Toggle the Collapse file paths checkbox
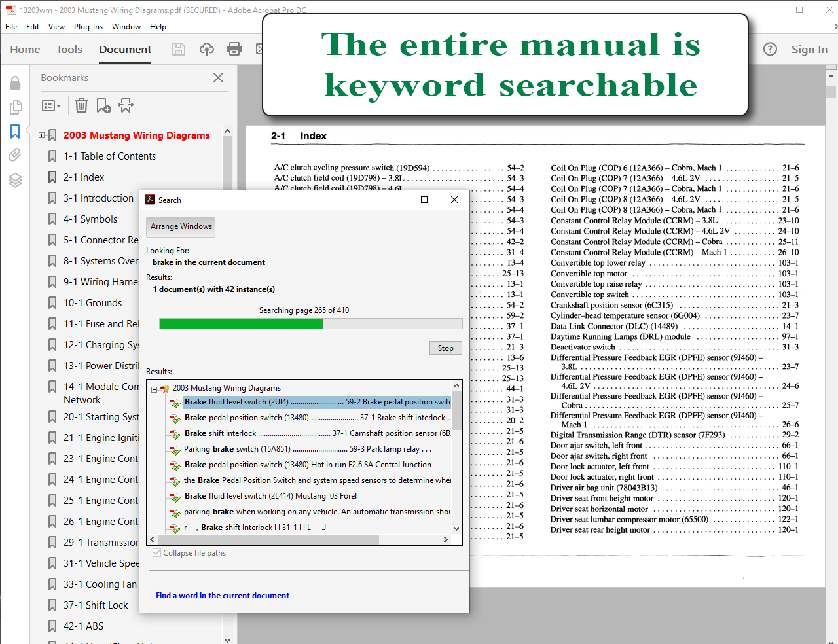 (x=156, y=553)
